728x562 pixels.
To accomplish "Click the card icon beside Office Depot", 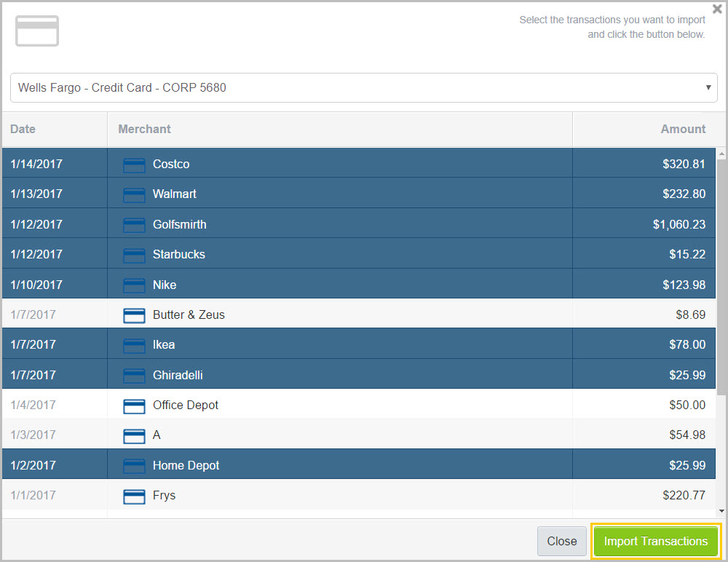I will pyautogui.click(x=134, y=406).
